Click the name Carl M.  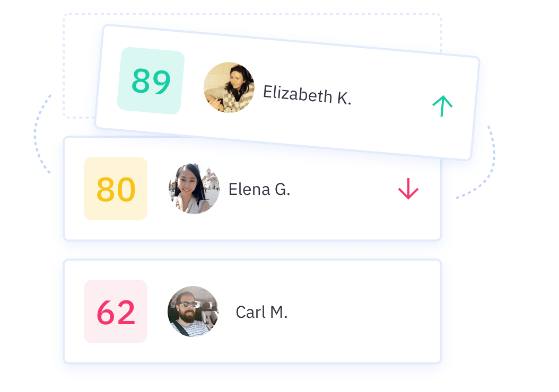tap(261, 312)
